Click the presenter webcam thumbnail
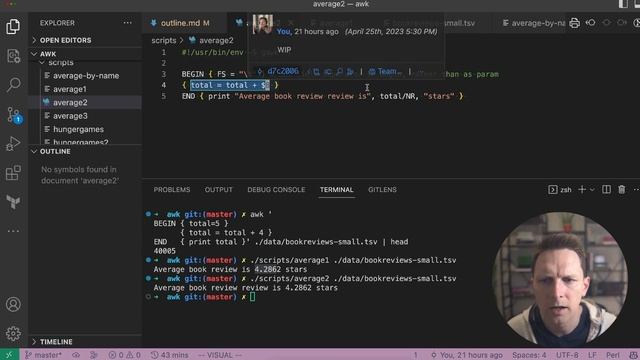640x360 pixels. coord(561,279)
